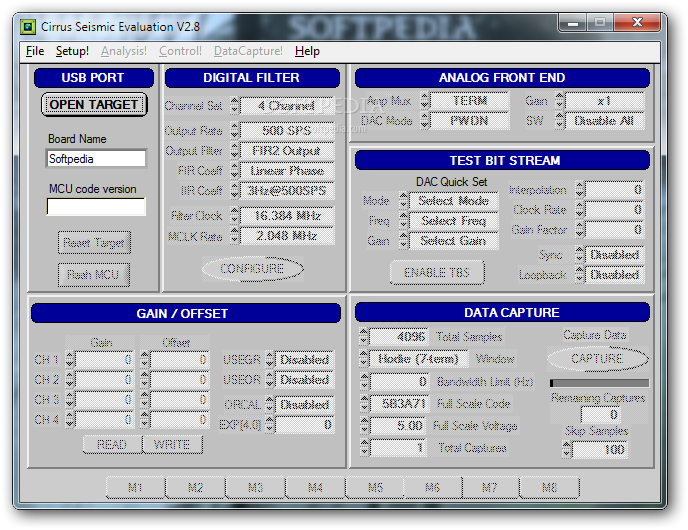Screen dimensions: 688x530
Task: Click the Bandwidth Limit value field
Action: (398, 381)
